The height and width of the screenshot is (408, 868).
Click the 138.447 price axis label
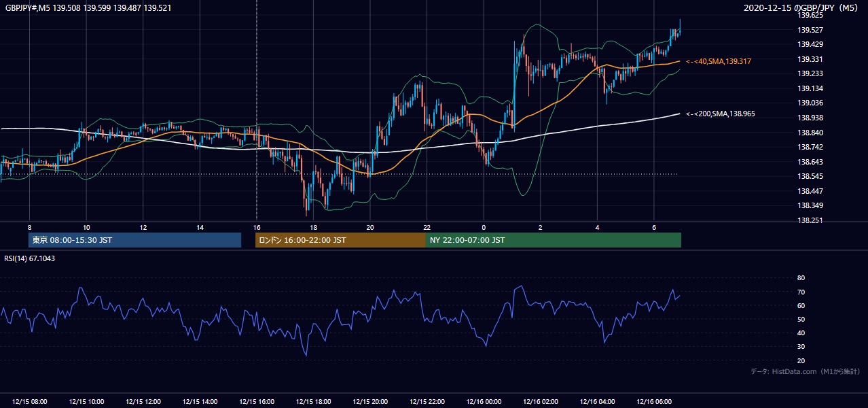click(810, 191)
